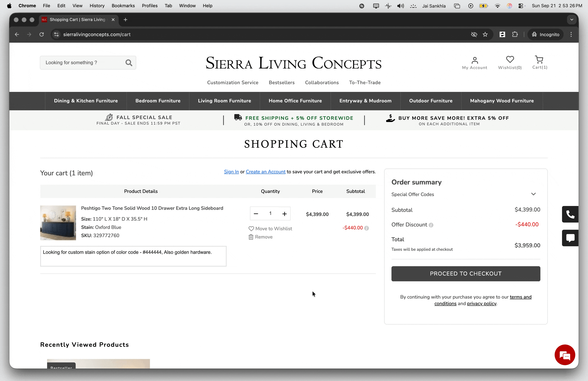
Task: Open Outdoor Furniture menu
Action: [x=431, y=101]
